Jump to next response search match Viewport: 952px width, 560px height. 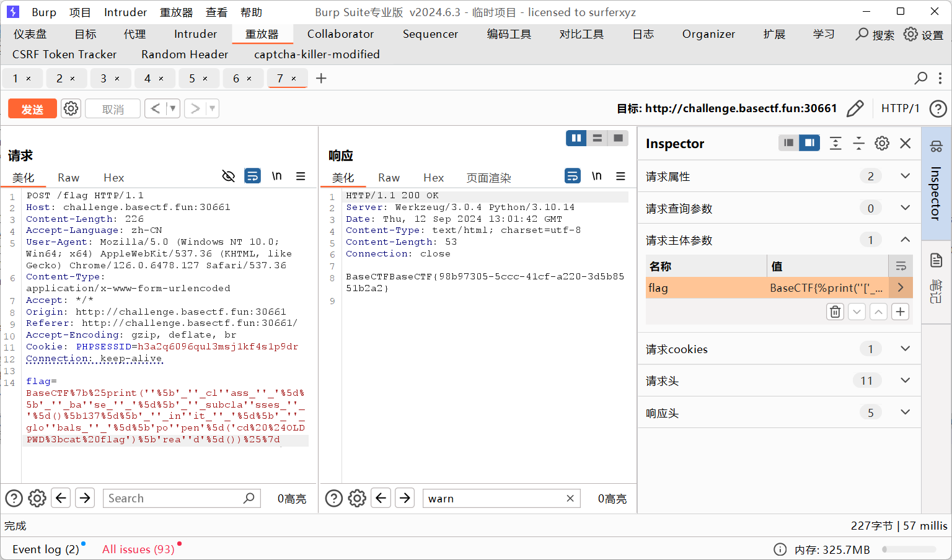405,498
